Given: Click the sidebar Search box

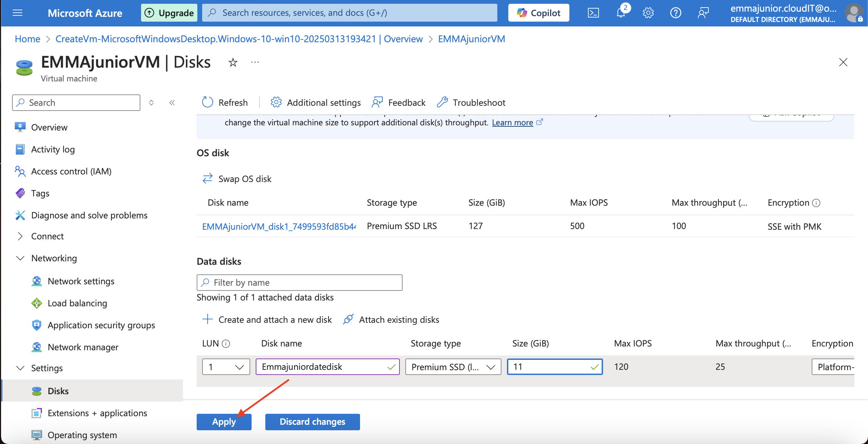Looking at the screenshot, I should tap(76, 103).
